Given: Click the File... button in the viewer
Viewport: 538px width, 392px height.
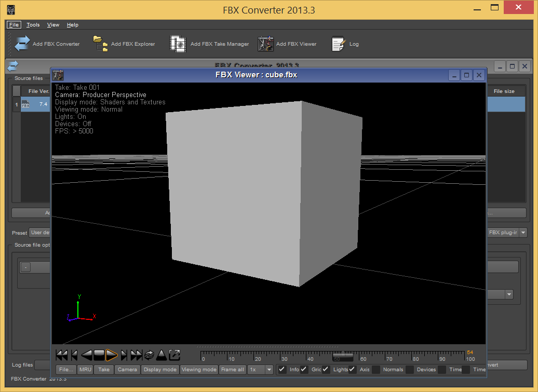Looking at the screenshot, I should pos(66,370).
